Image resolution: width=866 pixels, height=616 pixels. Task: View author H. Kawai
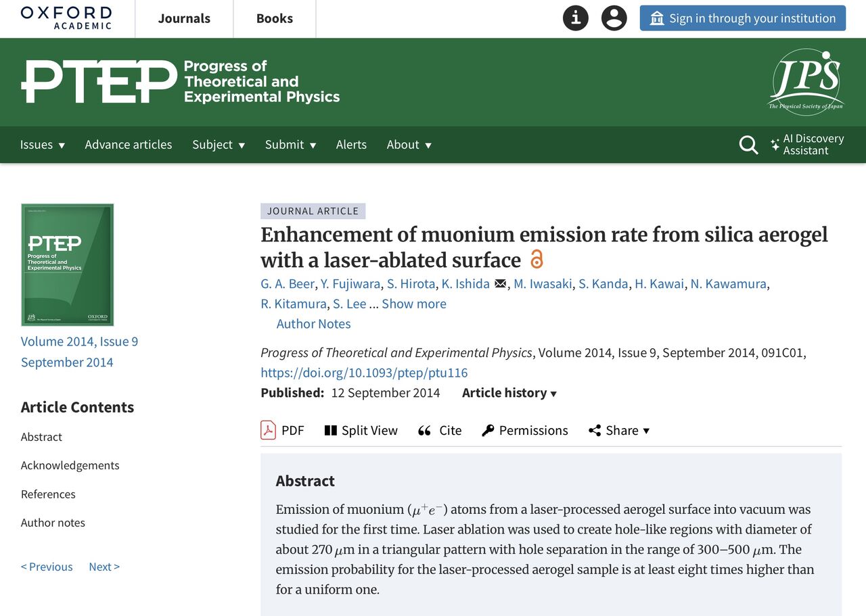click(x=660, y=284)
